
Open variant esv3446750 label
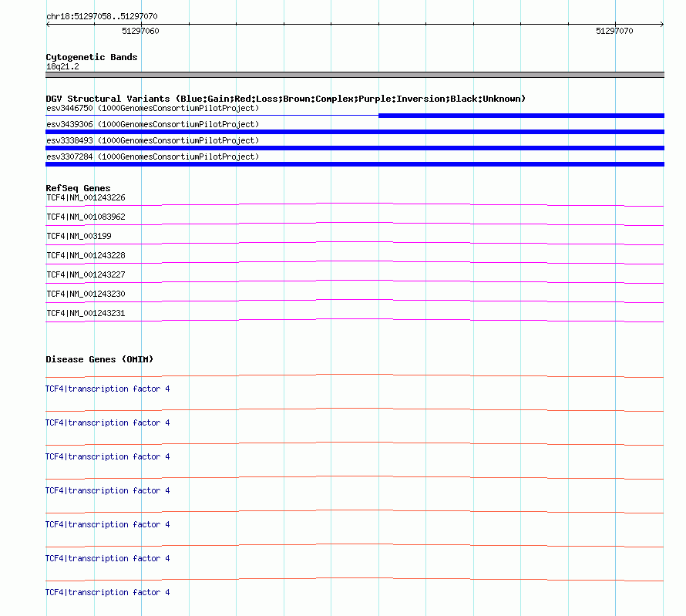click(153, 108)
